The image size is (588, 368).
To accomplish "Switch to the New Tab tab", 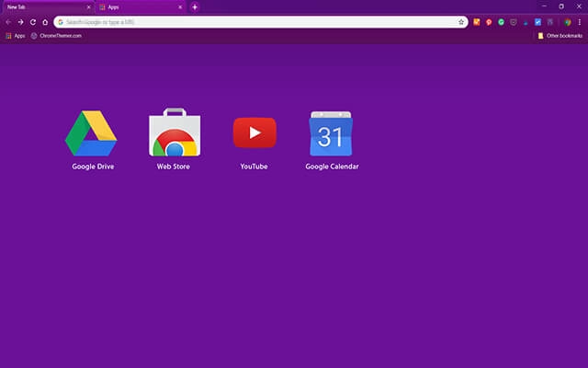I will (x=47, y=7).
